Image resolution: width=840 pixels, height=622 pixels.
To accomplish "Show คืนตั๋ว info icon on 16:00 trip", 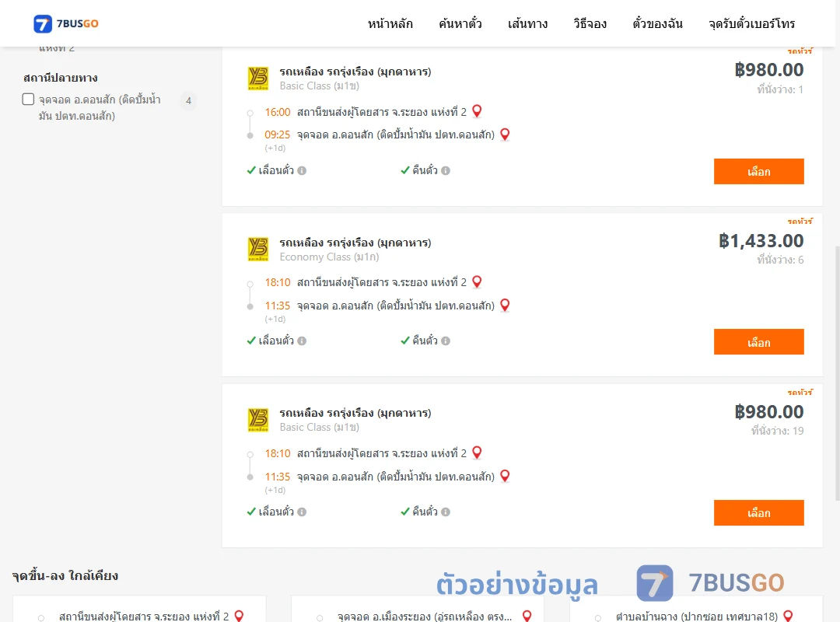I will click(x=446, y=170).
